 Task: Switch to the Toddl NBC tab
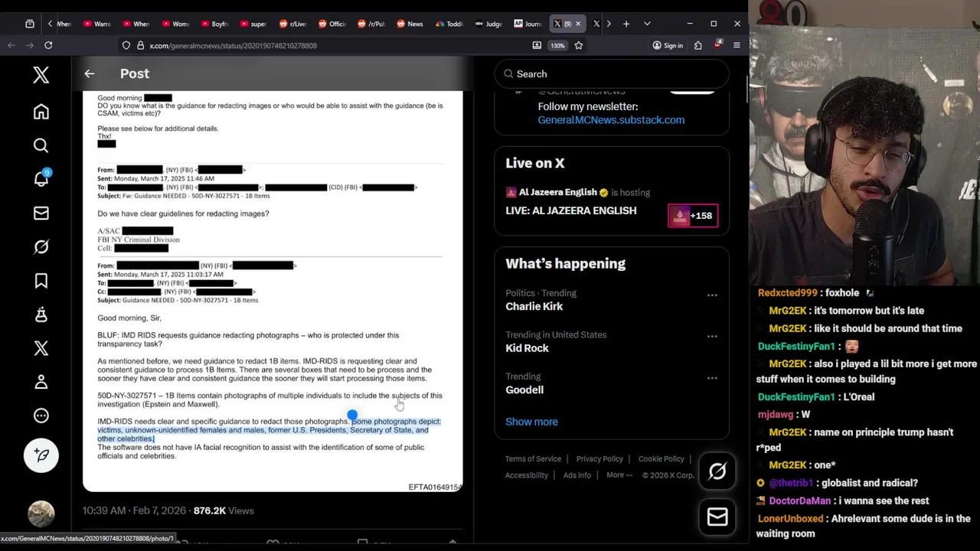[449, 24]
